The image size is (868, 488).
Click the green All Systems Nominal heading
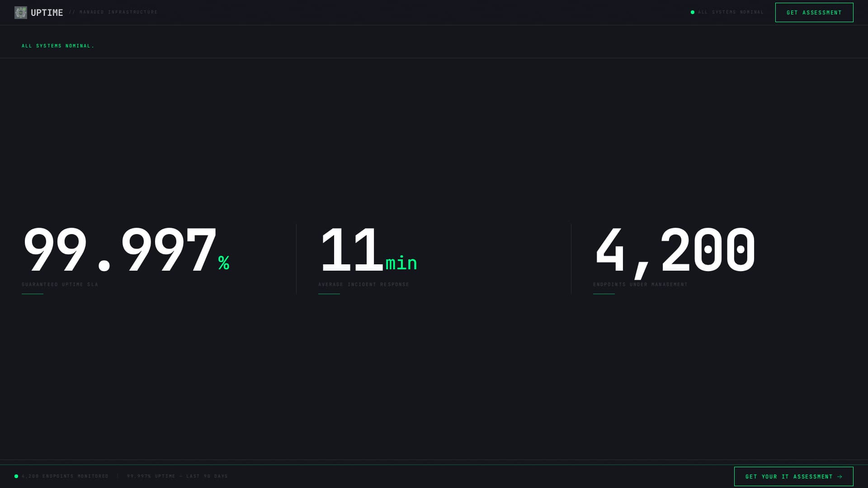(58, 46)
